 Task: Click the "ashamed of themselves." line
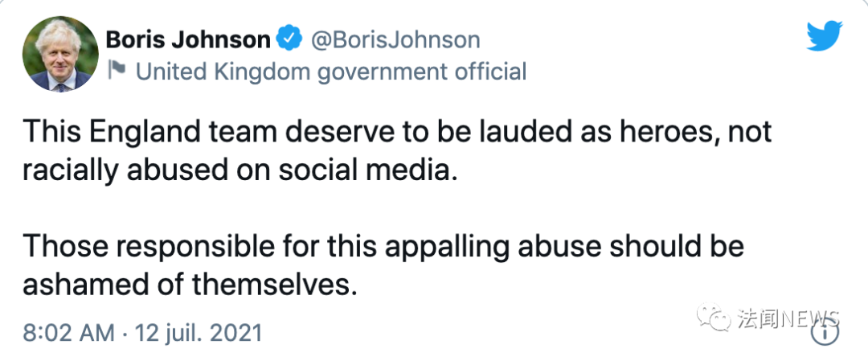tap(189, 286)
